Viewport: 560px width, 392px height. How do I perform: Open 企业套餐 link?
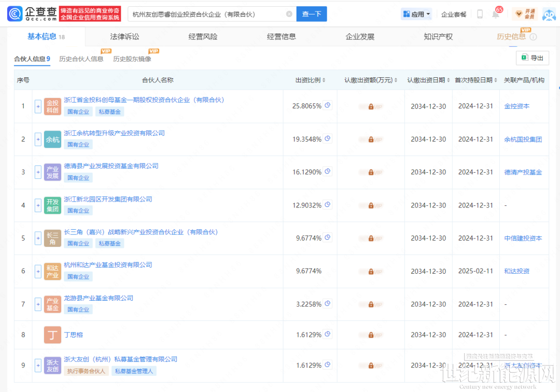tap(454, 15)
